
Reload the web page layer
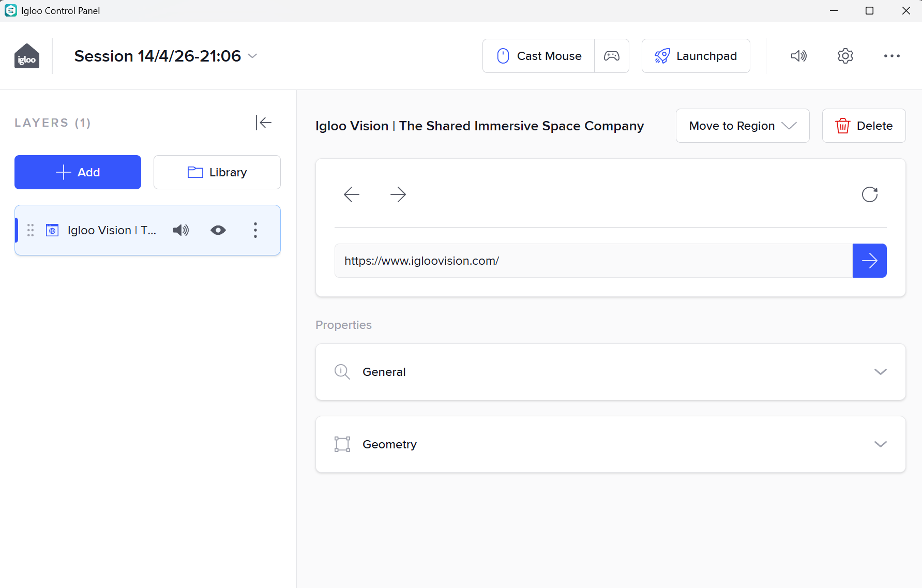pyautogui.click(x=870, y=194)
